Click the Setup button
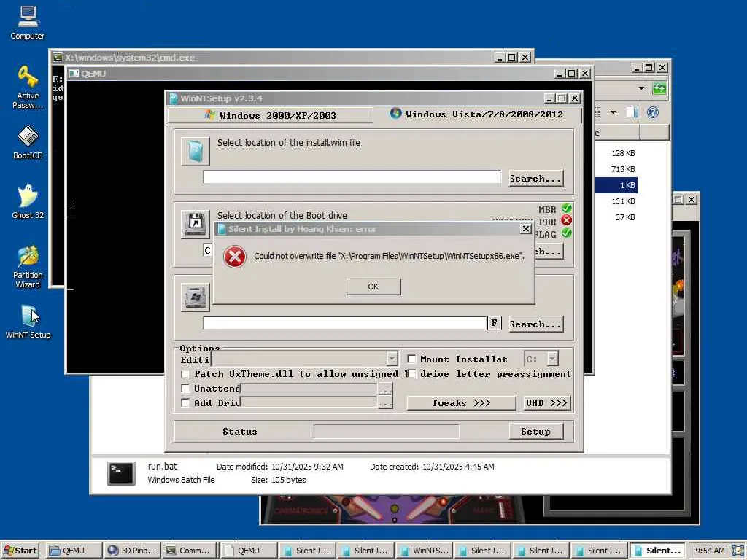This screenshot has height=560, width=747. 536,432
